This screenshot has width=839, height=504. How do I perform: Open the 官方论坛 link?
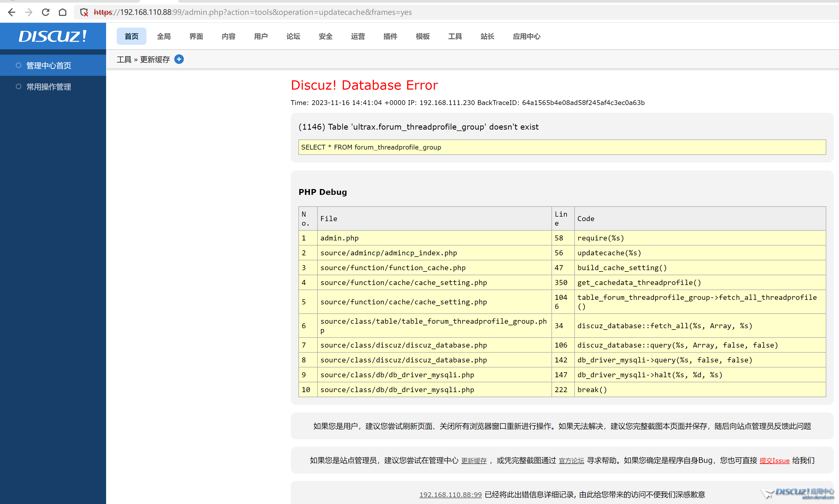pyautogui.click(x=571, y=461)
